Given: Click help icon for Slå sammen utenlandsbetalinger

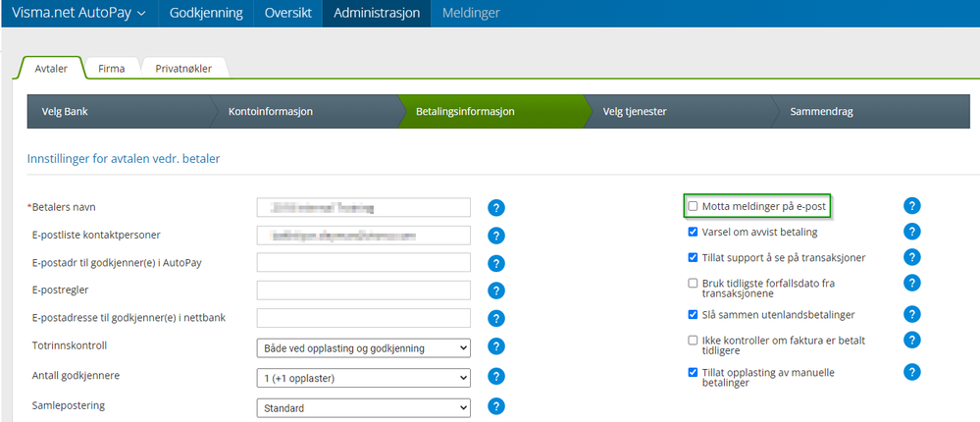Looking at the screenshot, I should (x=912, y=314).
